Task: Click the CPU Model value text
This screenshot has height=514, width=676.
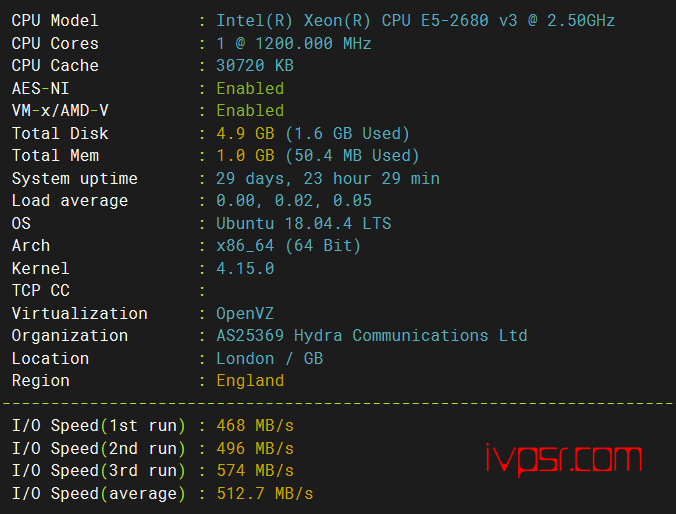Action: pyautogui.click(x=415, y=21)
